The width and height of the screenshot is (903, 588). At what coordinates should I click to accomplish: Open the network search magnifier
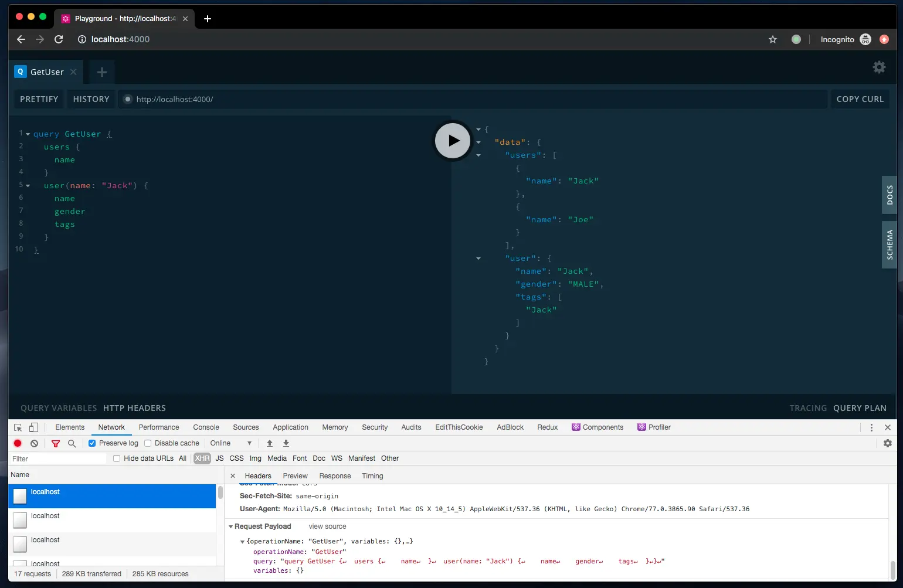pyautogui.click(x=71, y=443)
